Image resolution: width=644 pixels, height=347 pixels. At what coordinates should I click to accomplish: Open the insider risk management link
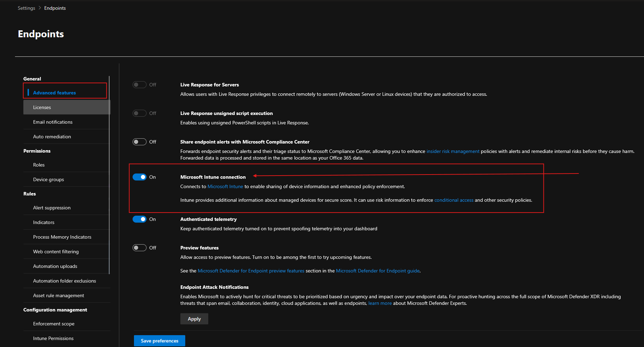(x=452, y=151)
